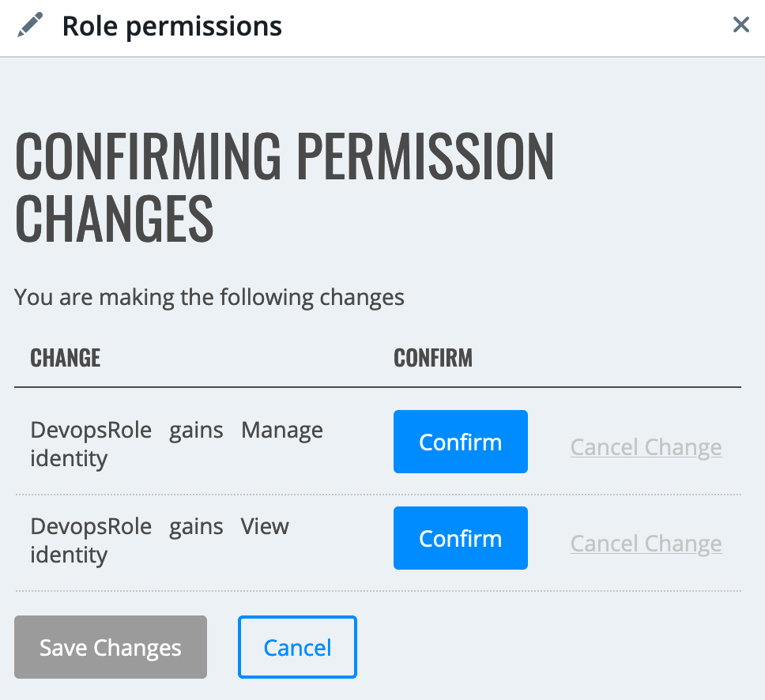Click the grey Save Changes button

tap(111, 647)
